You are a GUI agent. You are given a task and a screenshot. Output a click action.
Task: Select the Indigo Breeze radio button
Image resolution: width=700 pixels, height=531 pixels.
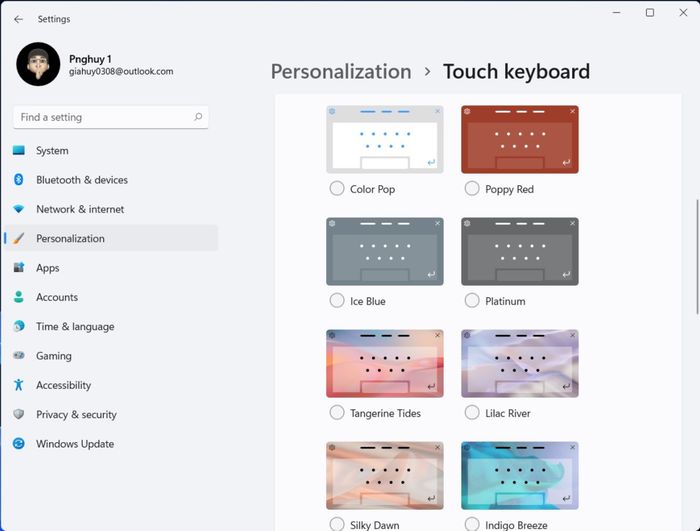(x=472, y=524)
